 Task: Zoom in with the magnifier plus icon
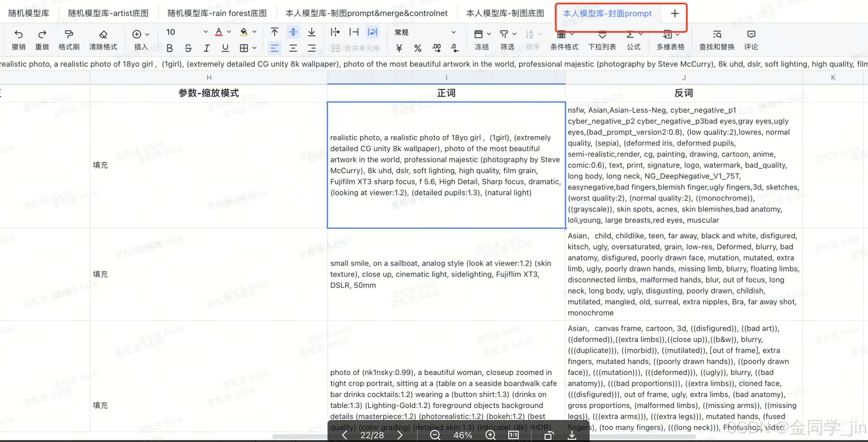click(x=490, y=435)
